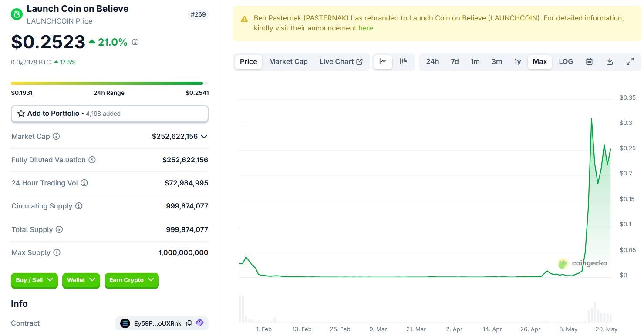Click warning triangle icon in rebrand notice

245,19
